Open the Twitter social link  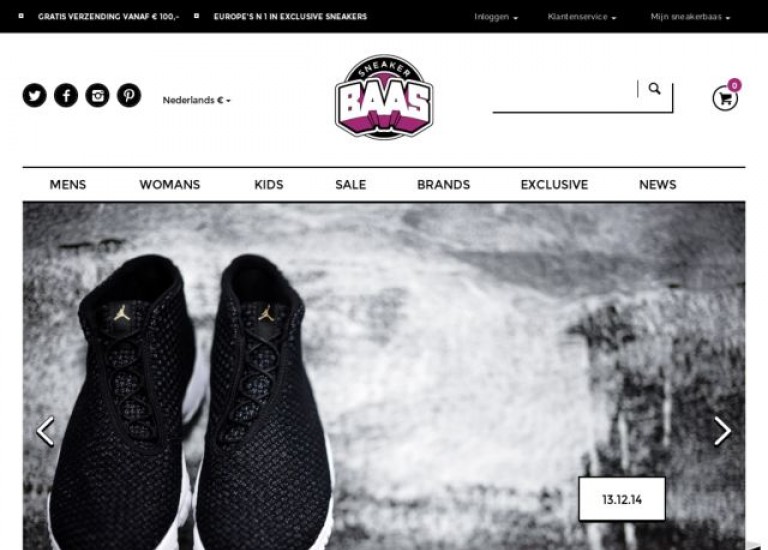pos(34,95)
